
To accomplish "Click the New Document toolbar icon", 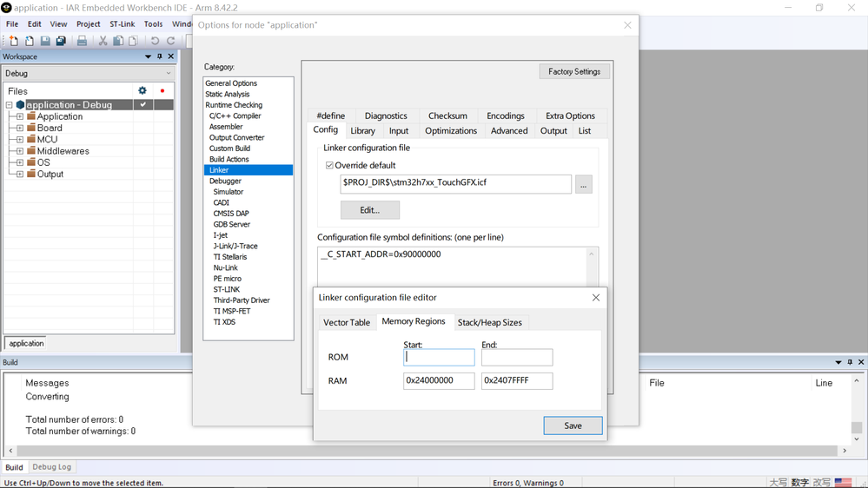I will (13, 41).
